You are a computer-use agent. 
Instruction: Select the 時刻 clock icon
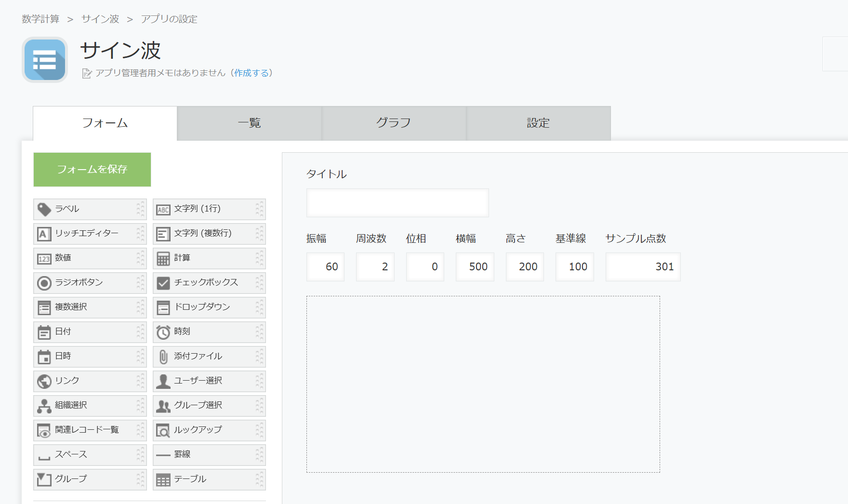[x=163, y=332]
